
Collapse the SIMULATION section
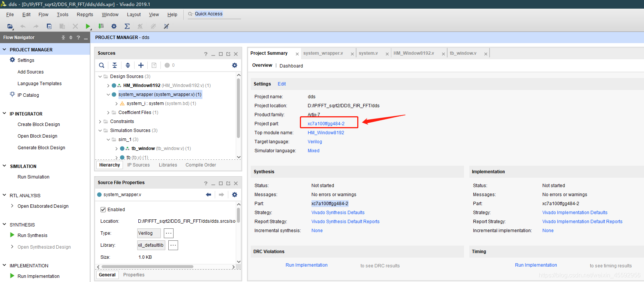(x=4, y=166)
